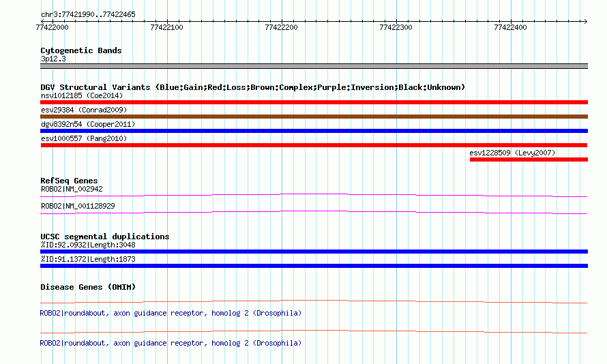This screenshot has width=607, height=364.
Task: Click the blue bar for duplication Length:3048
Action: click(x=314, y=252)
